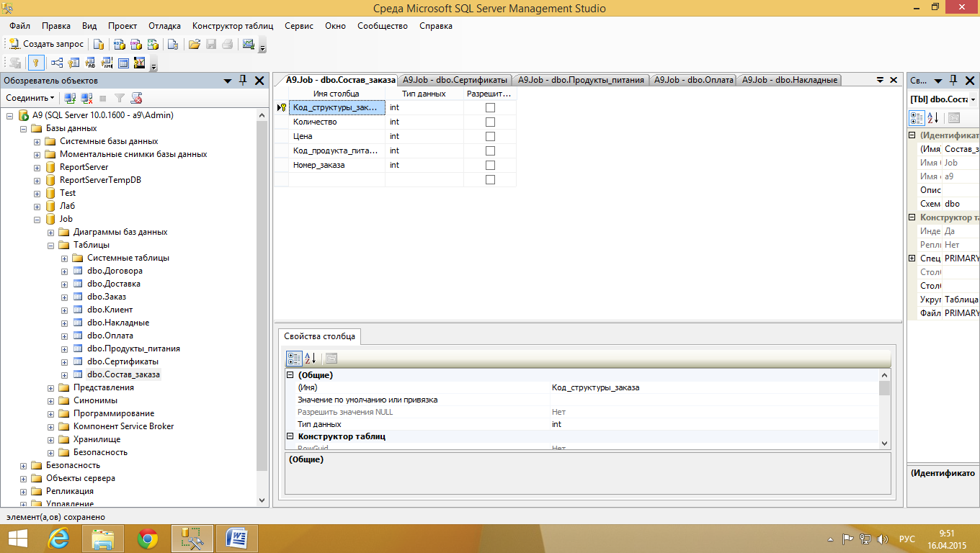Switch to the dbo.Сертификаты tab
This screenshot has width=980, height=553.
(455, 80)
